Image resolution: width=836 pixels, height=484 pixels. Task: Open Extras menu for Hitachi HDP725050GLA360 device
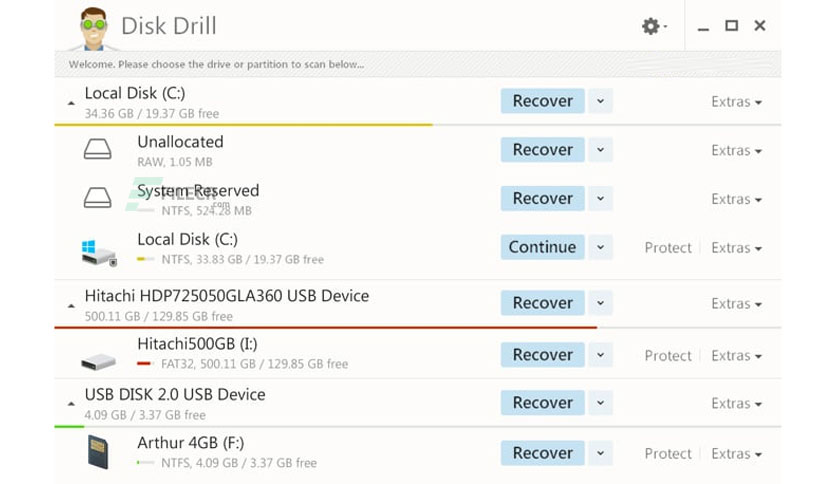click(x=736, y=303)
